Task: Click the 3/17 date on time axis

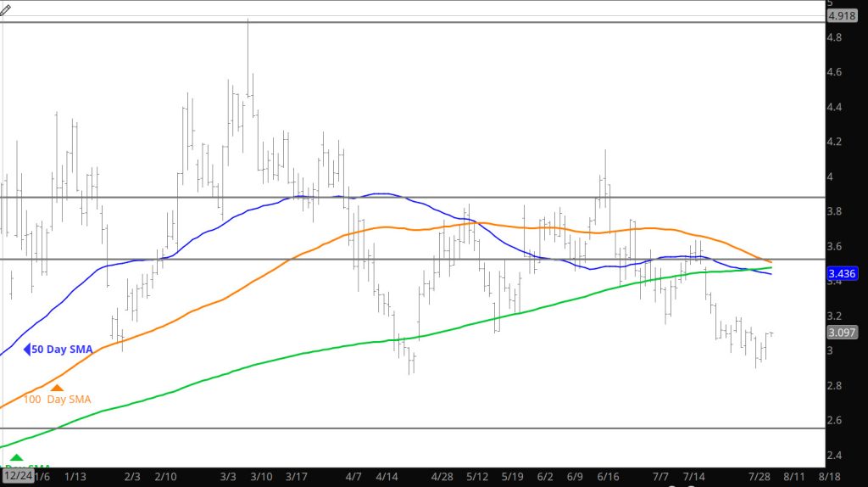Action: [296, 477]
